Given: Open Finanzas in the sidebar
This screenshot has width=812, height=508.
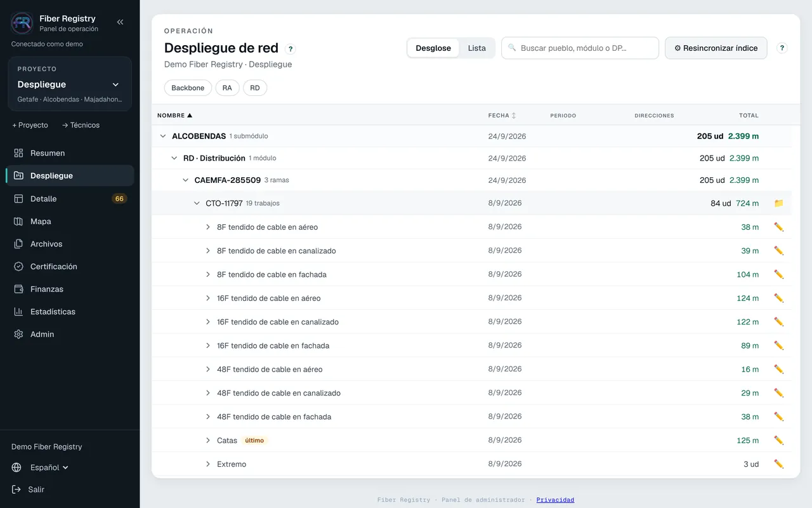Looking at the screenshot, I should click(70, 289).
